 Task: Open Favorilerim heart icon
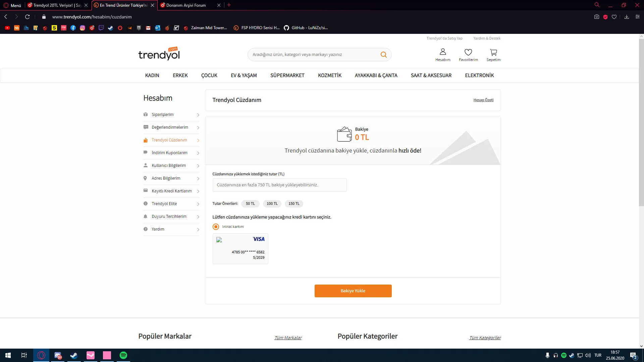[x=468, y=52]
